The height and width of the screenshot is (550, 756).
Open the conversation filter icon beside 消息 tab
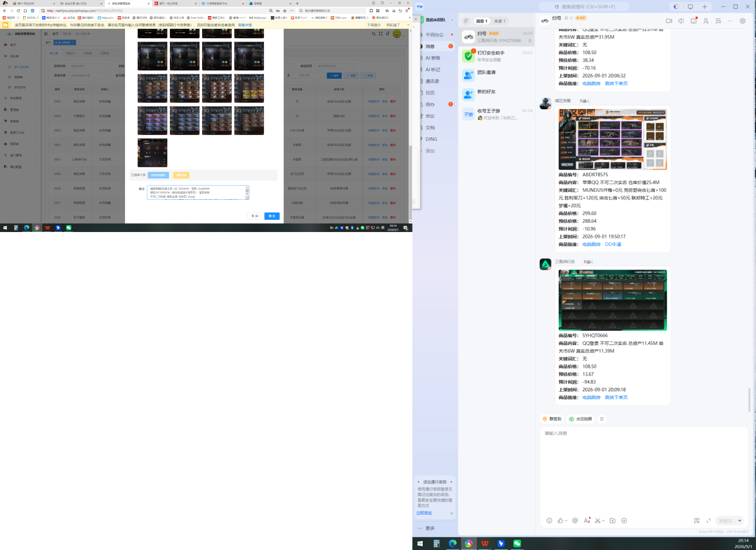(466, 21)
